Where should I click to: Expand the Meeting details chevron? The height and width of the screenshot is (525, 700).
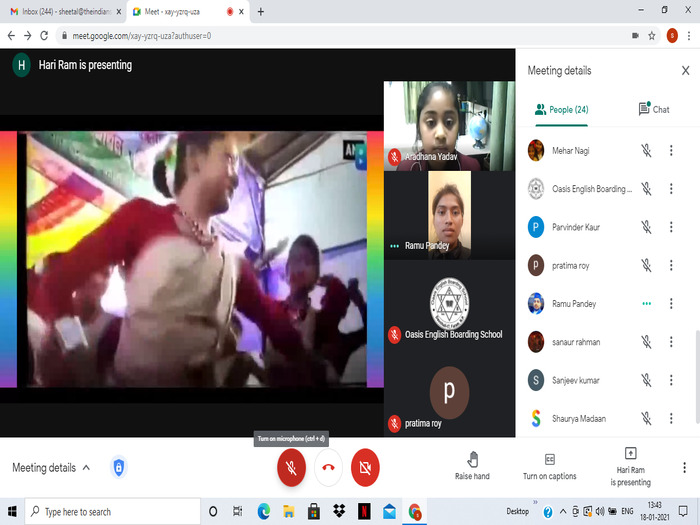[x=86, y=467]
